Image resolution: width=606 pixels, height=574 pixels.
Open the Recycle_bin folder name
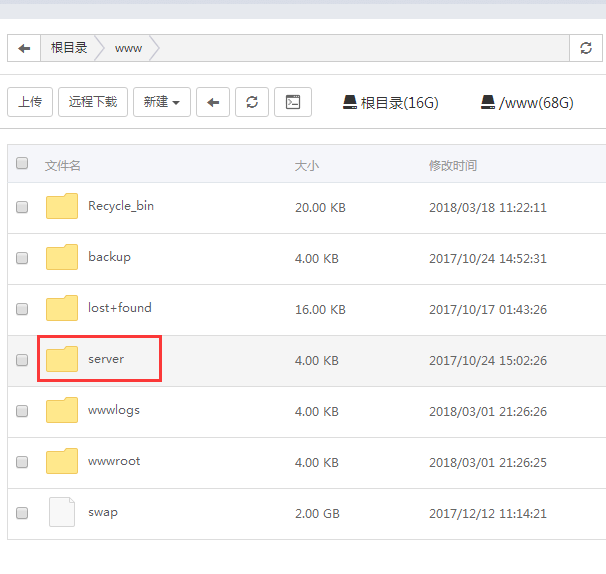tap(121, 206)
